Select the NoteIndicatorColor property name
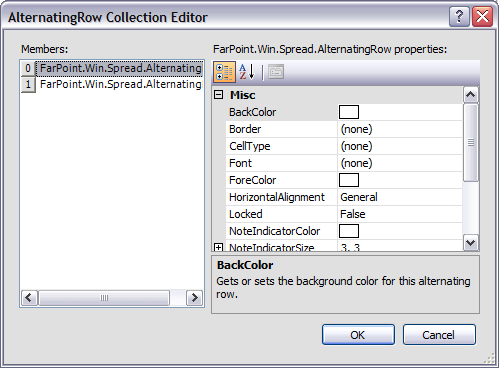This screenshot has width=499, height=368. (x=274, y=231)
